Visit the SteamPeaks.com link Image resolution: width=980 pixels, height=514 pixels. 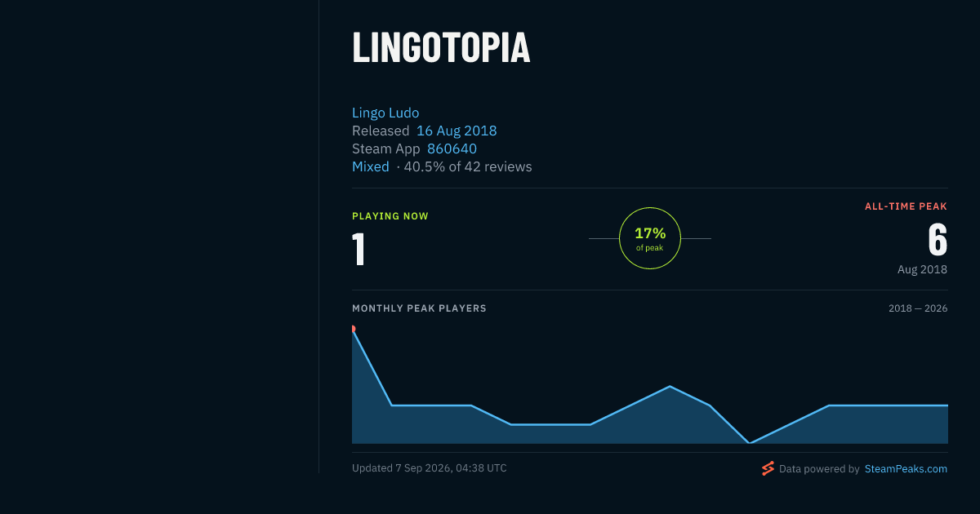[x=906, y=469]
